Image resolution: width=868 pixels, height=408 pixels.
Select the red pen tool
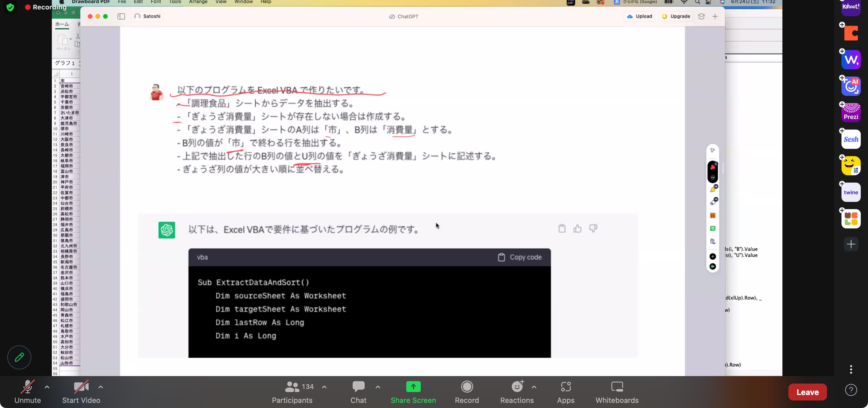pyautogui.click(x=712, y=167)
